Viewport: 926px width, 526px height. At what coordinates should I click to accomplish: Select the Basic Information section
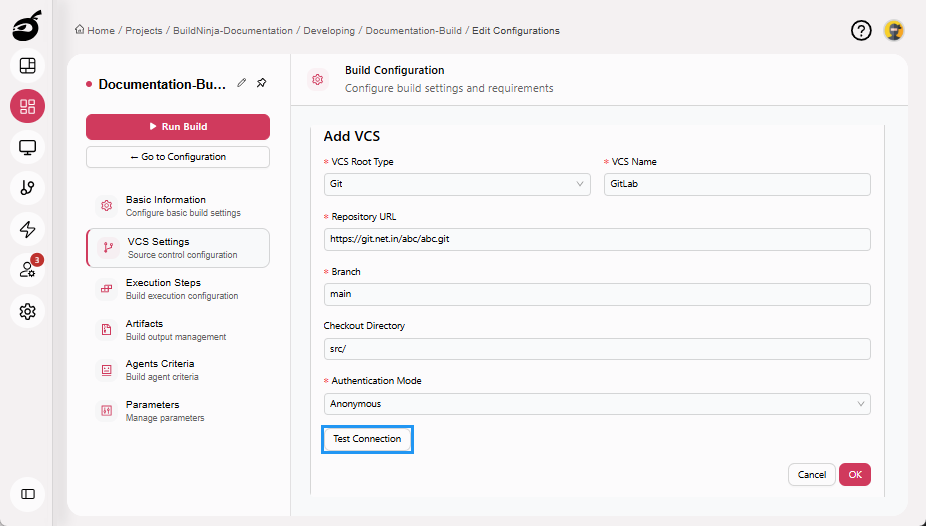(x=178, y=205)
